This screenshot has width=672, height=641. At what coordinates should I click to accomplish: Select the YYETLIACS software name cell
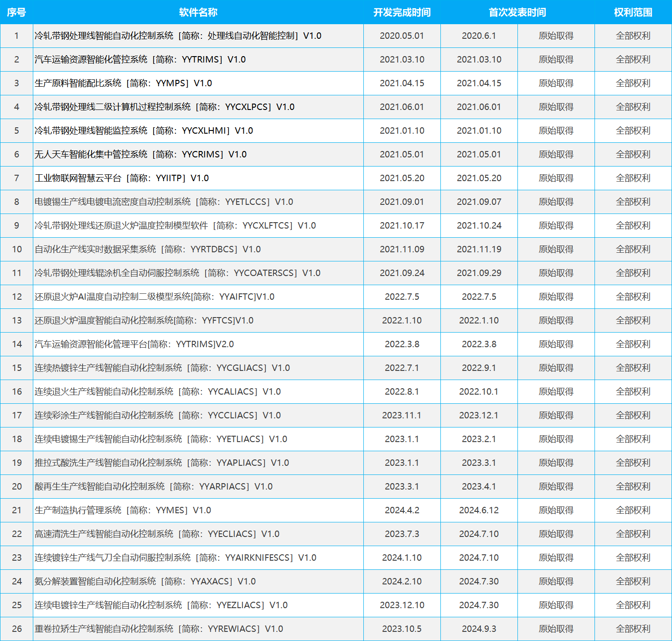click(198, 439)
